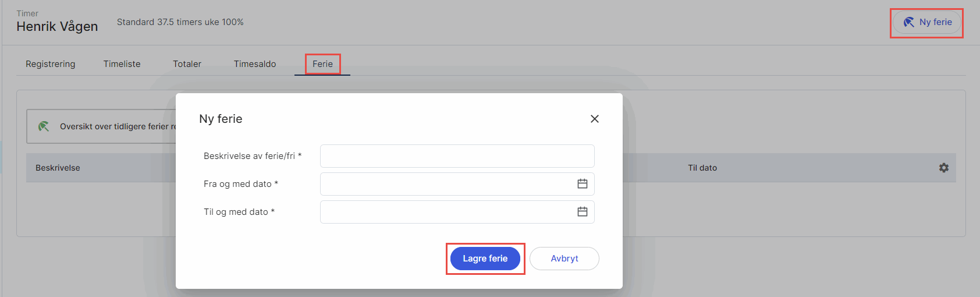Click the Beskrivelse column header
Screen dimensions: 980x297
click(58, 168)
